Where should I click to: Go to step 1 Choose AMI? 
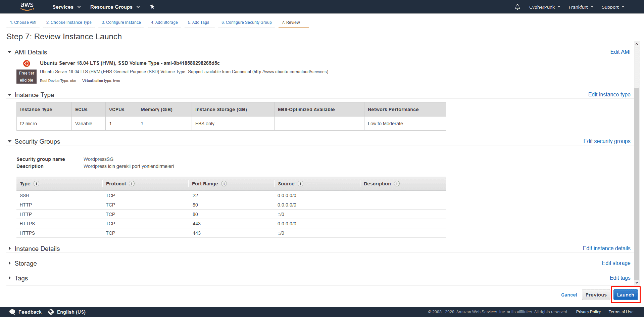(23, 22)
